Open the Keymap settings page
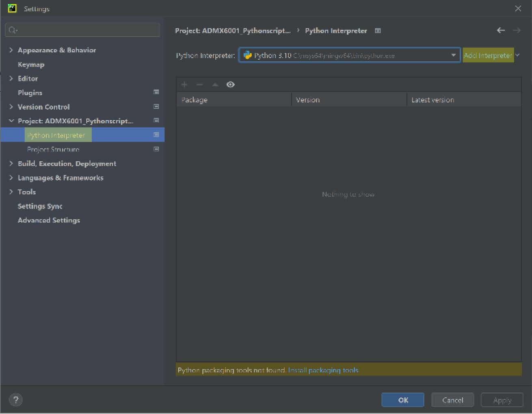 point(31,65)
